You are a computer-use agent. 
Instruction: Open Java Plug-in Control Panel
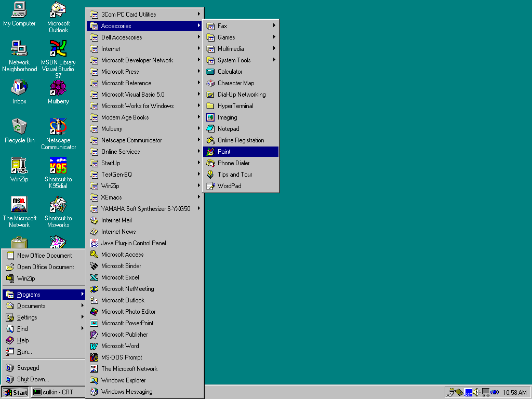(145, 243)
